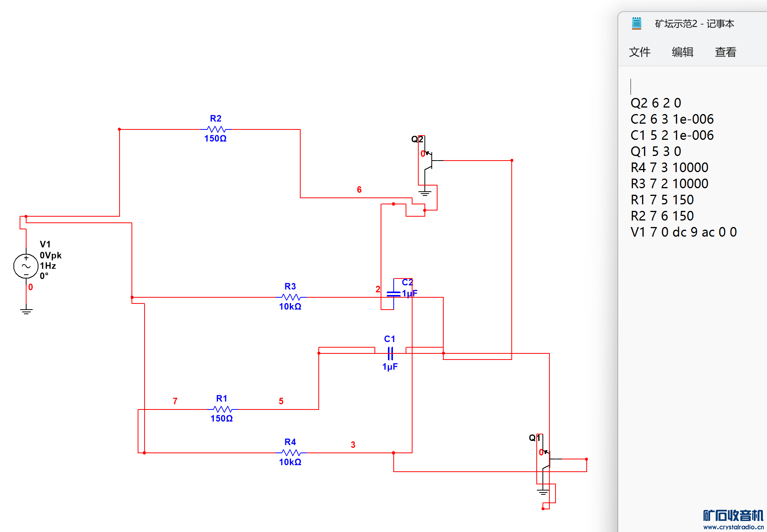Select the ground symbol under Q1
This screenshot has height=532, width=767.
543,491
